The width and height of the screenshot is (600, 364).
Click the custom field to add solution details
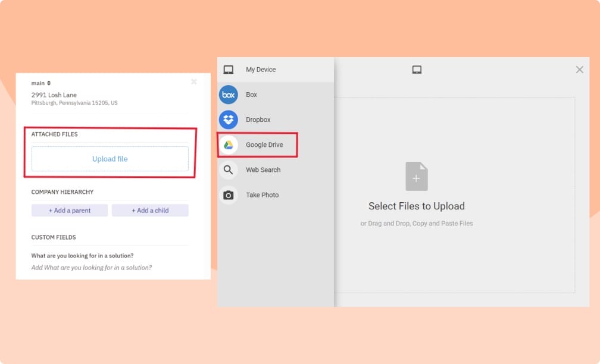click(91, 268)
